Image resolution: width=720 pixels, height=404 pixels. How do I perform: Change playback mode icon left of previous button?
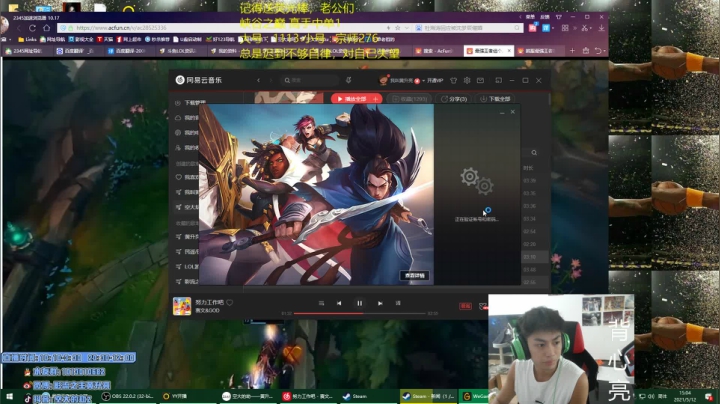[x=321, y=303]
